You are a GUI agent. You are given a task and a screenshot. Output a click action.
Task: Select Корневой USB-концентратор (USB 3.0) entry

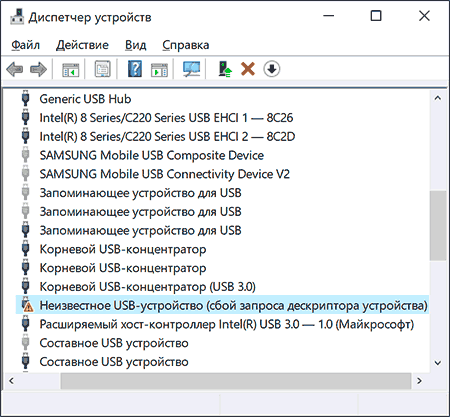[147, 287]
